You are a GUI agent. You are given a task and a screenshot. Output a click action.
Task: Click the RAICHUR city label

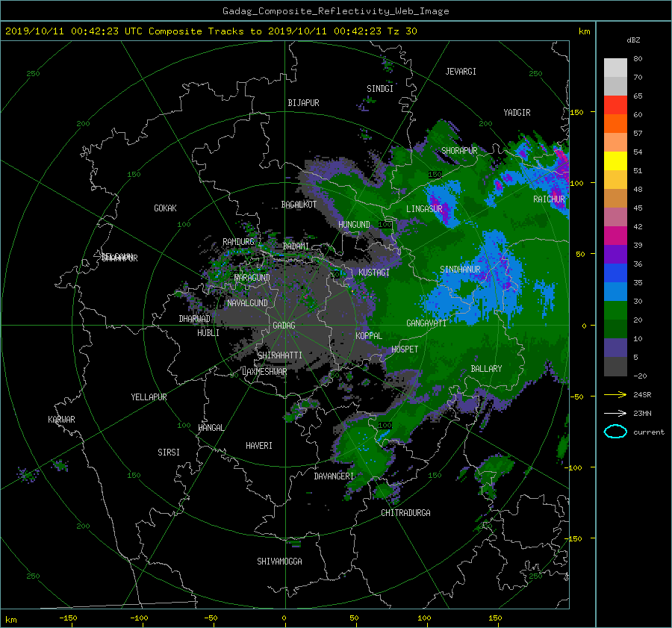click(549, 199)
